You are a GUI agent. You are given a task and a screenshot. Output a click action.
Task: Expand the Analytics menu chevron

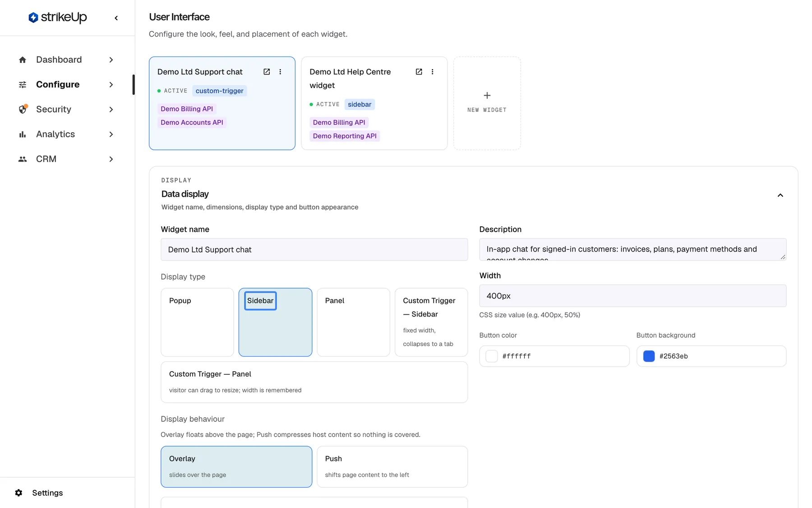[x=111, y=134]
